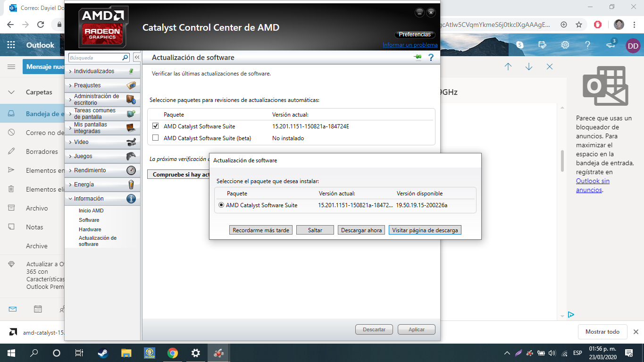
Task: Go to previous message with up arrow
Action: [x=508, y=67]
